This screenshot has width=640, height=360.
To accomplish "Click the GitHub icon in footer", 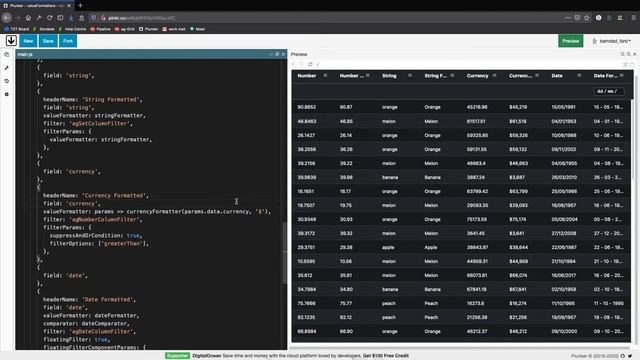I will click(x=623, y=356).
